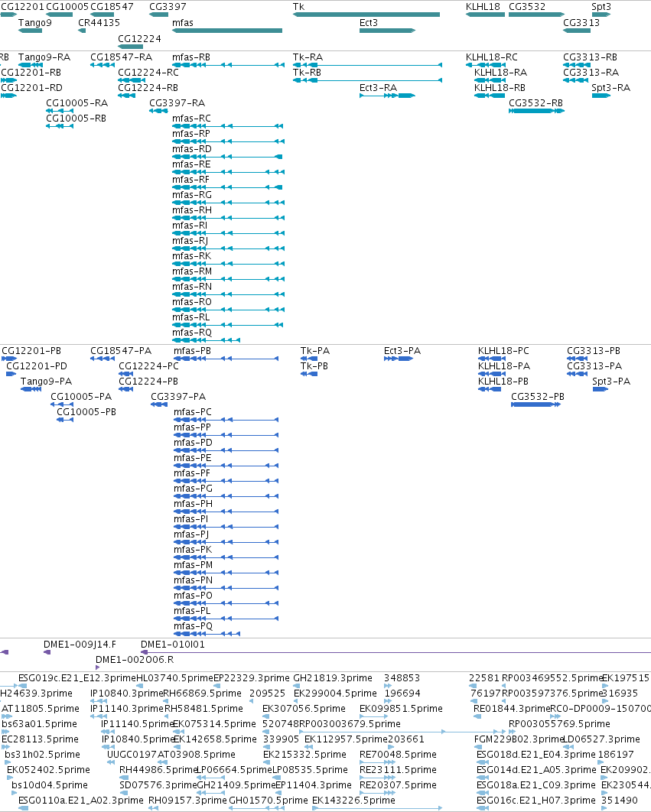Click the mfas-RC transcript label
Viewport: 651px width, 812px height.
[192, 119]
